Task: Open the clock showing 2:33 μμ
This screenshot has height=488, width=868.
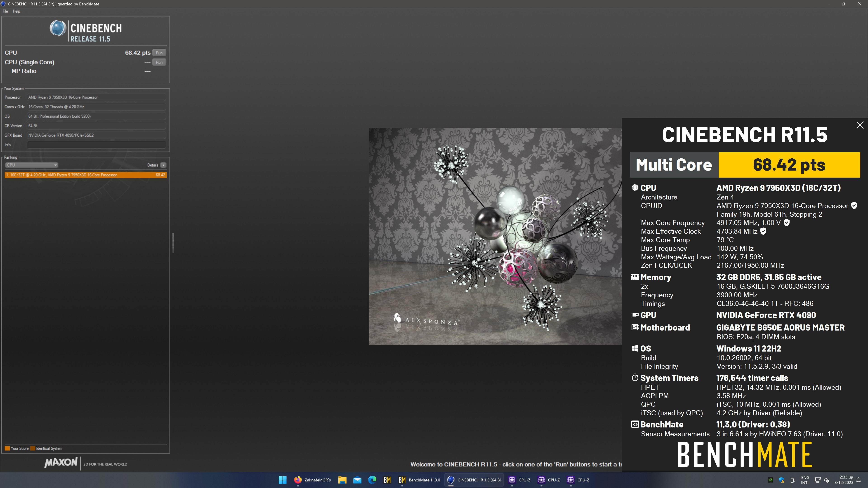Action: 843,480
